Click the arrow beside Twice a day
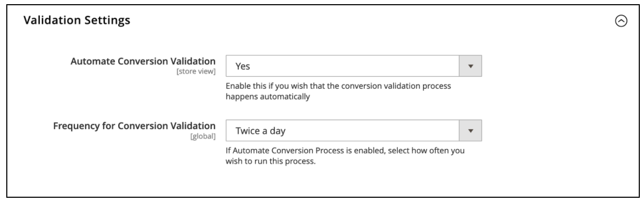The image size is (644, 203). (x=470, y=131)
